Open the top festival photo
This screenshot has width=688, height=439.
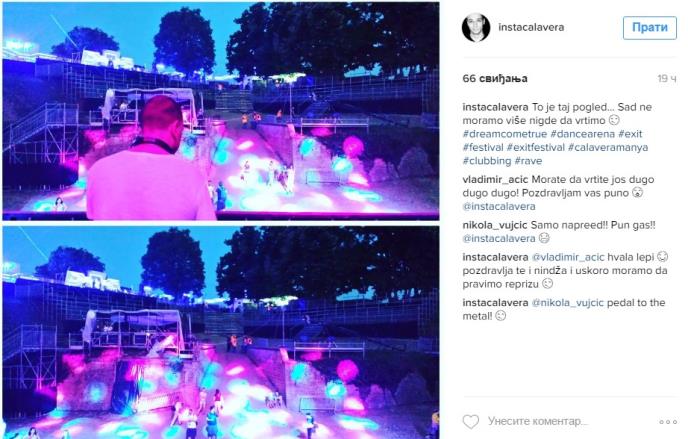[221, 111]
